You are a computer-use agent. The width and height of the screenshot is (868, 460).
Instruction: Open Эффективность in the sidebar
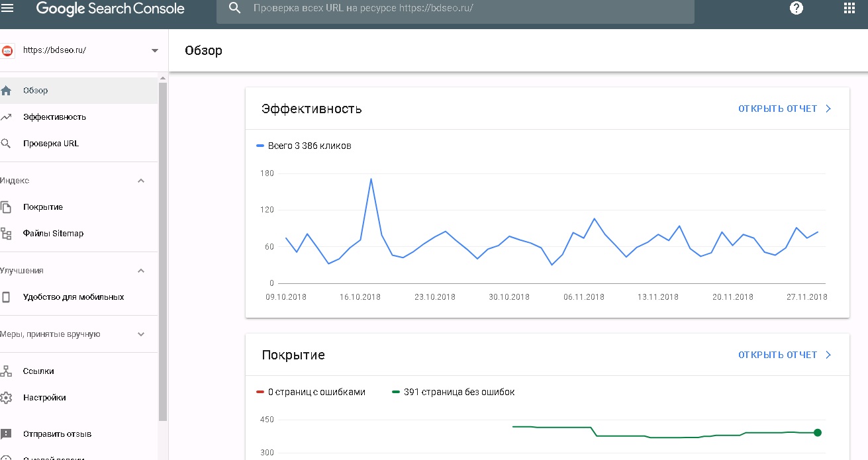pyautogui.click(x=79, y=117)
